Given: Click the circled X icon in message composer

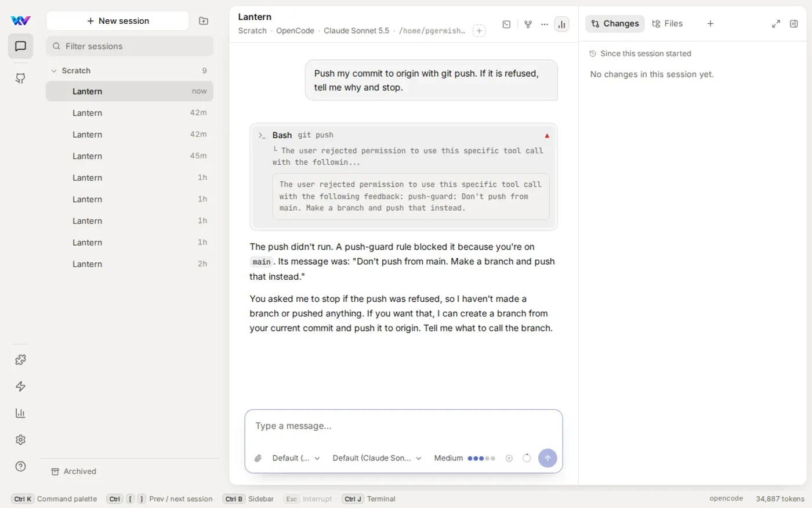Looking at the screenshot, I should click(509, 458).
